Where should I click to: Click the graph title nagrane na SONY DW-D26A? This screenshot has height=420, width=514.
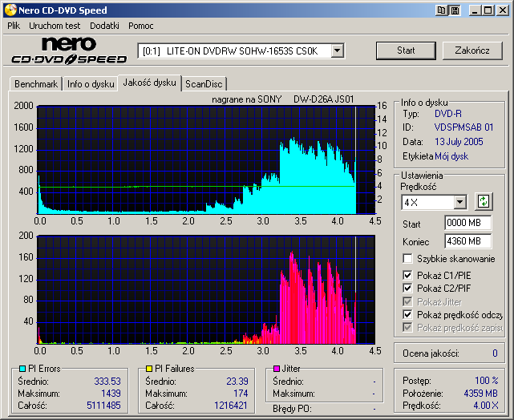(282, 99)
